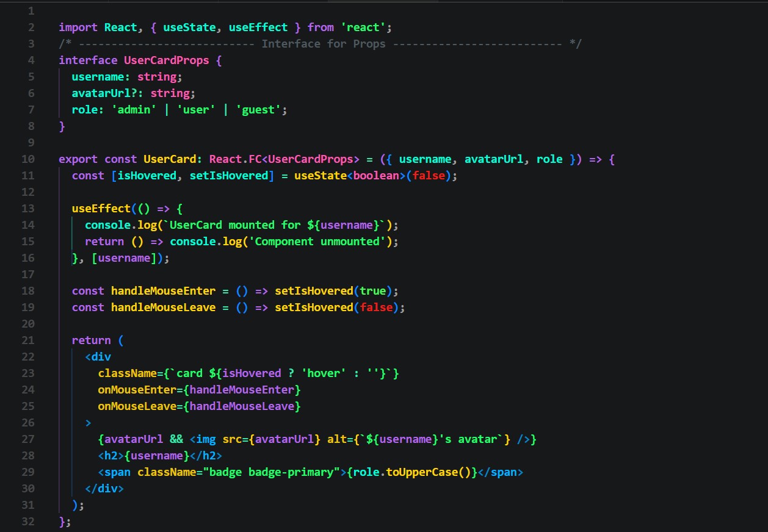This screenshot has width=768, height=532.
Task: Click handleMouseLeave declaration on line 19
Action: pos(164,307)
